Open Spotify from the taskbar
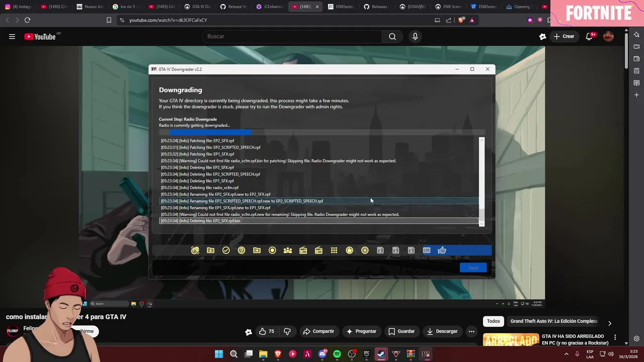 pos(337,354)
